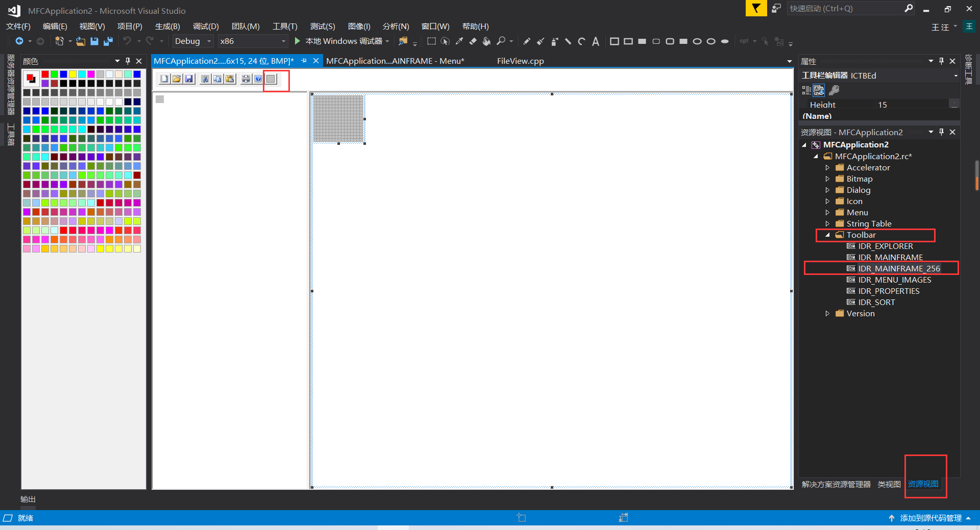Sort properties alphabetically
This screenshot has height=530, width=980.
click(x=819, y=90)
